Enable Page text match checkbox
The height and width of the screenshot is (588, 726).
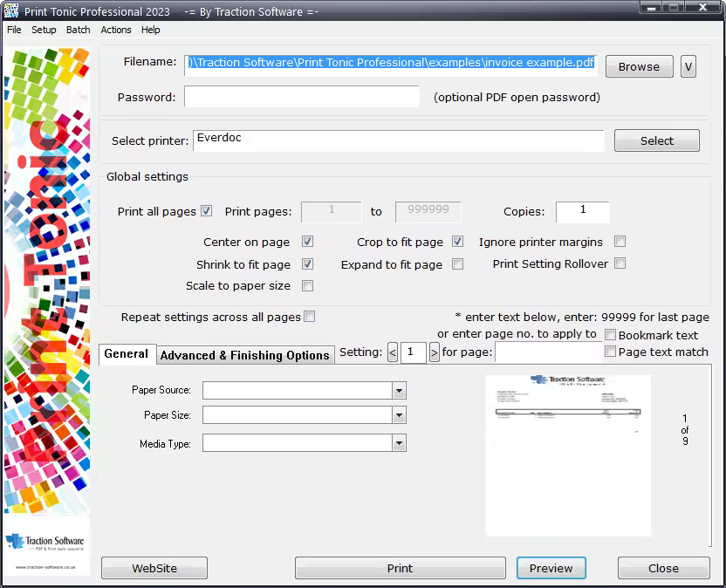tap(611, 352)
